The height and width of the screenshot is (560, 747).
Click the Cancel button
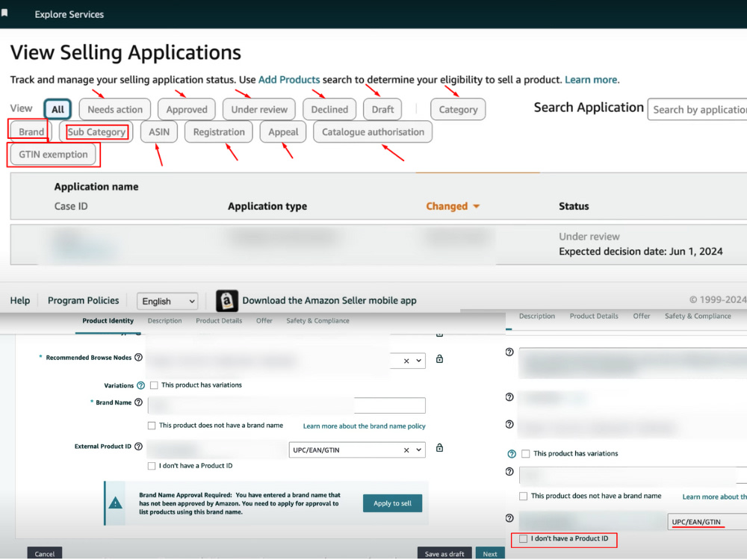click(x=45, y=553)
